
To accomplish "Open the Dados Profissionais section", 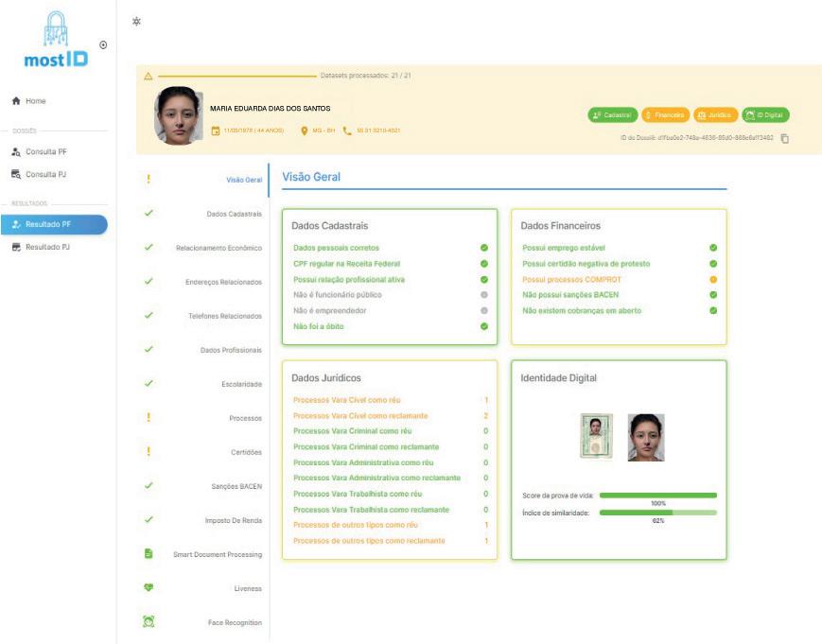I will [x=231, y=351].
